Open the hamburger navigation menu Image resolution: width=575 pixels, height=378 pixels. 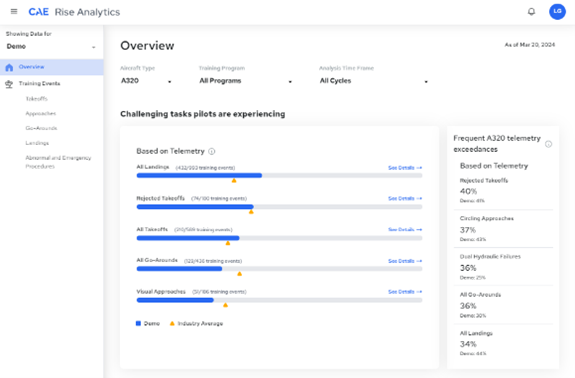pyautogui.click(x=14, y=12)
